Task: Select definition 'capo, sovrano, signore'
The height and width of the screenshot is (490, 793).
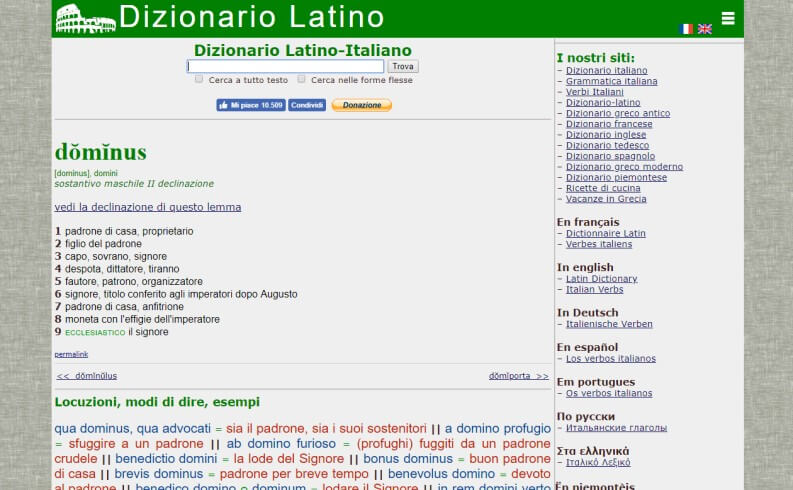Action: tap(116, 256)
